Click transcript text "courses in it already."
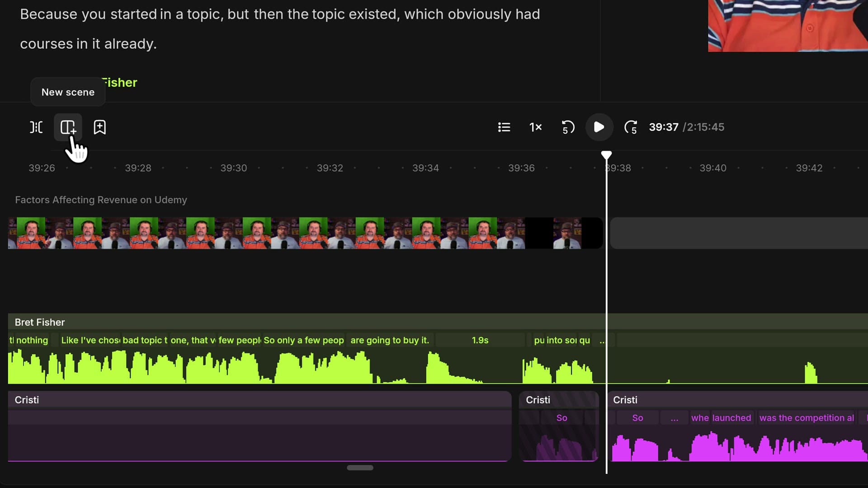The image size is (868, 488). click(88, 44)
